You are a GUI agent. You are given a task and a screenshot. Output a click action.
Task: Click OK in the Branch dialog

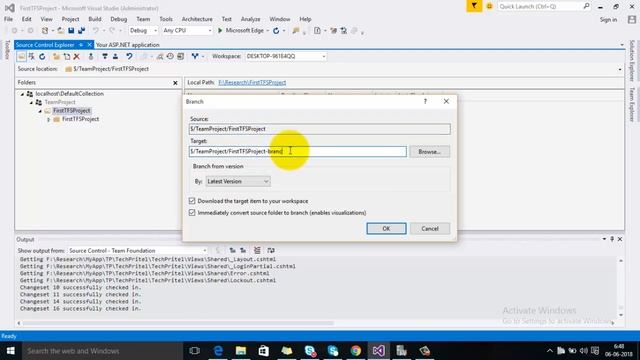coord(386,229)
